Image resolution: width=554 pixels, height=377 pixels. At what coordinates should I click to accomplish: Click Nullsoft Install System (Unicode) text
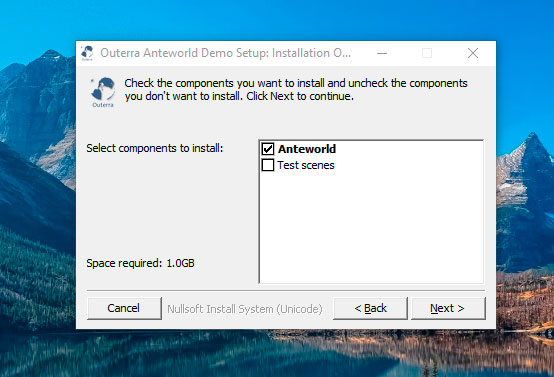click(x=245, y=309)
